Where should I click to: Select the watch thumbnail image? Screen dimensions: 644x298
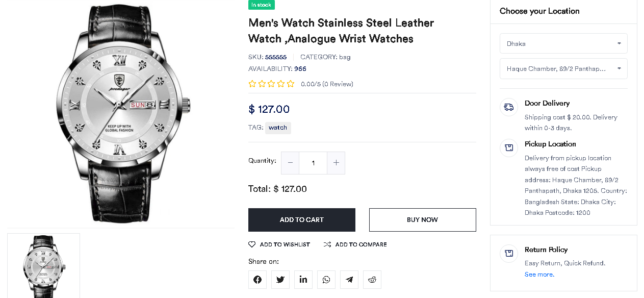[43, 265]
